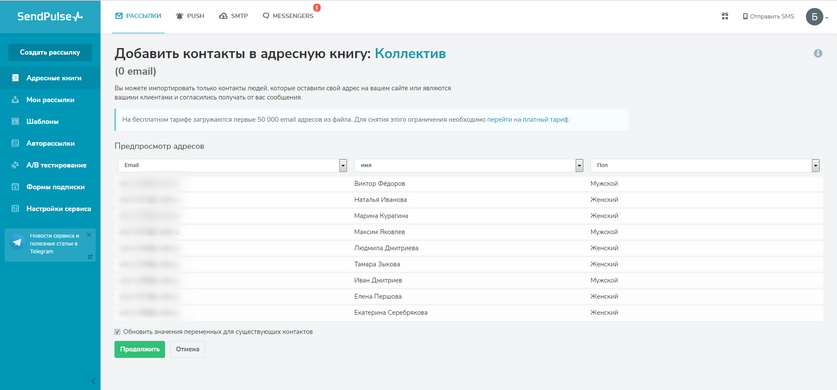This screenshot has height=390, width=837.
Task: Open the Telegram paper-plane icon
Action: [18, 242]
